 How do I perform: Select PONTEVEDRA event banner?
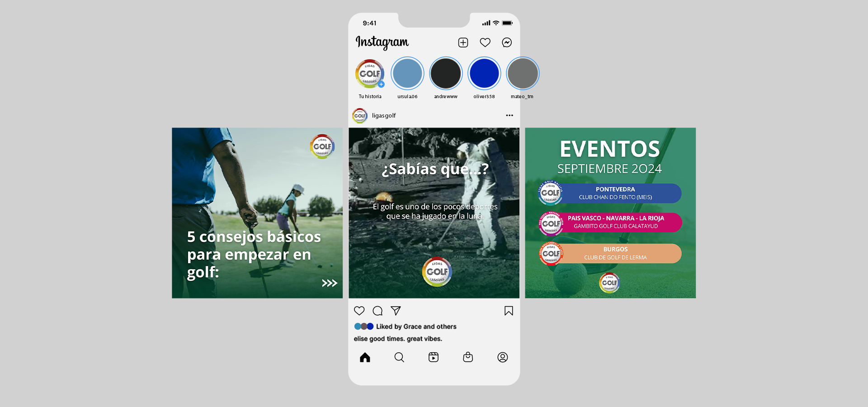click(x=615, y=193)
